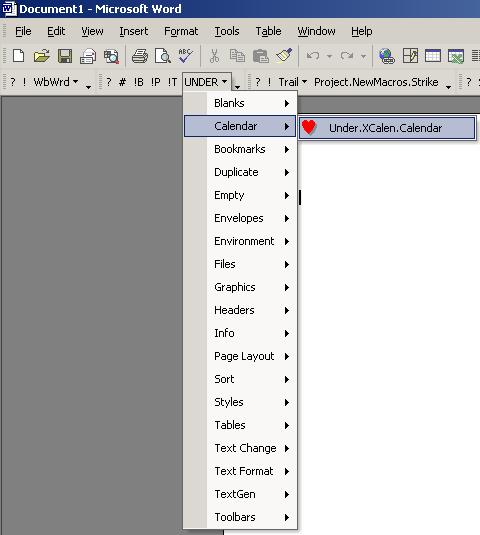This screenshot has width=480, height=535.
Task: Open the Window menu
Action: coord(316,31)
